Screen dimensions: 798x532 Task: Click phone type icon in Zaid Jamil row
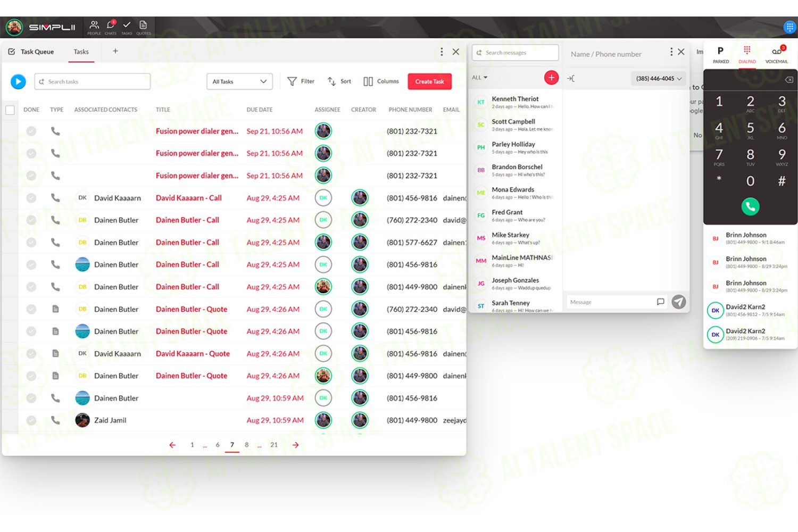tap(55, 420)
